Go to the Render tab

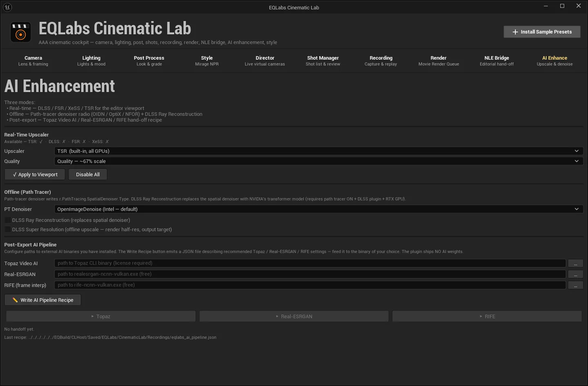439,60
